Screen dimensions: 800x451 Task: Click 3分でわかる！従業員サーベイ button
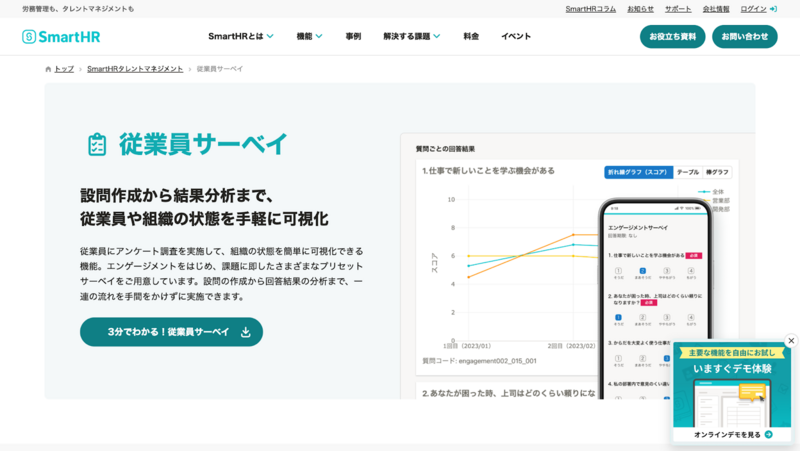[171, 332]
